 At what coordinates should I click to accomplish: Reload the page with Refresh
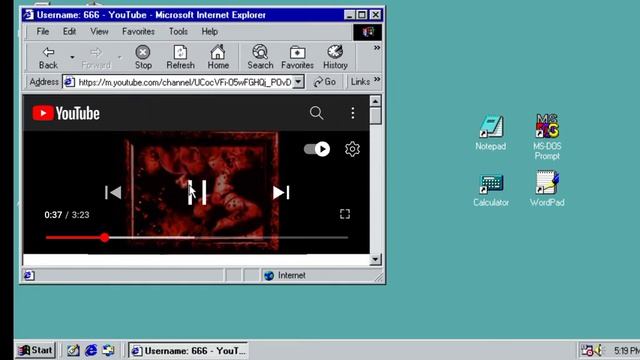(180, 58)
